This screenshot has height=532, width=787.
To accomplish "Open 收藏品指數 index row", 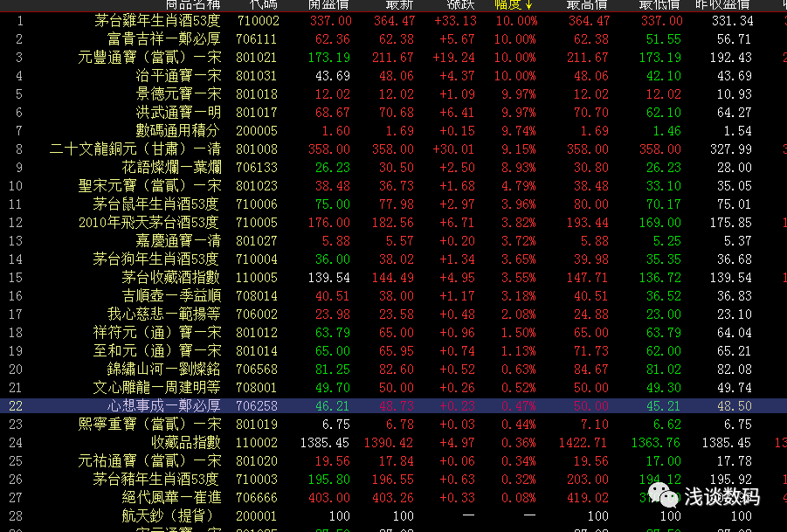I will tap(393, 443).
